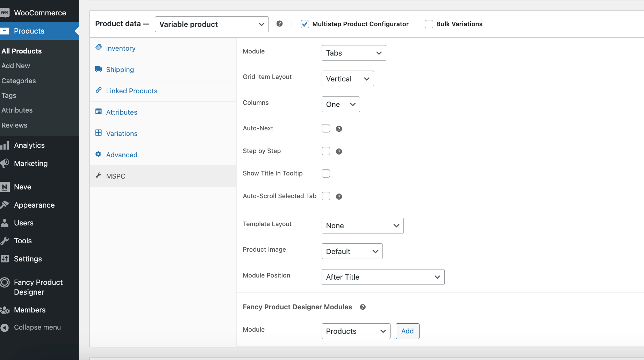Open the Module dropdown set to Tabs
The image size is (644, 360).
tap(354, 53)
